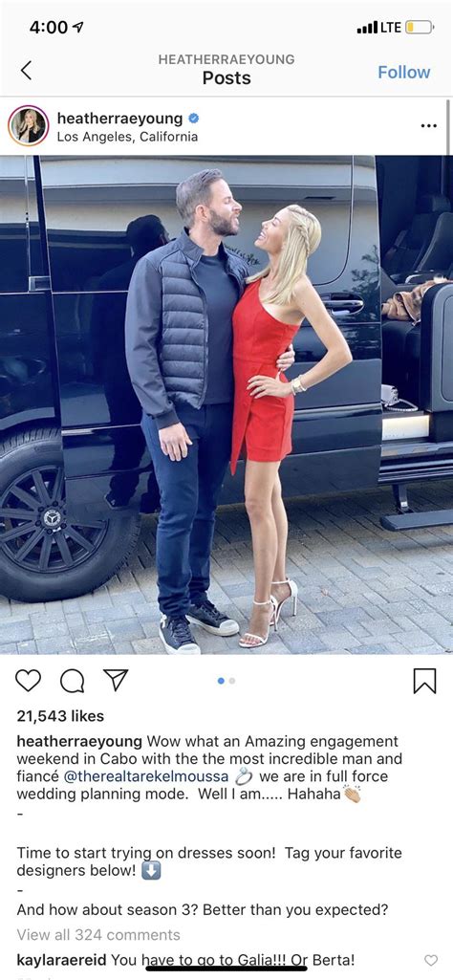
Task: Tap the verified badge next to heatherraeyoung
Action: (x=194, y=119)
